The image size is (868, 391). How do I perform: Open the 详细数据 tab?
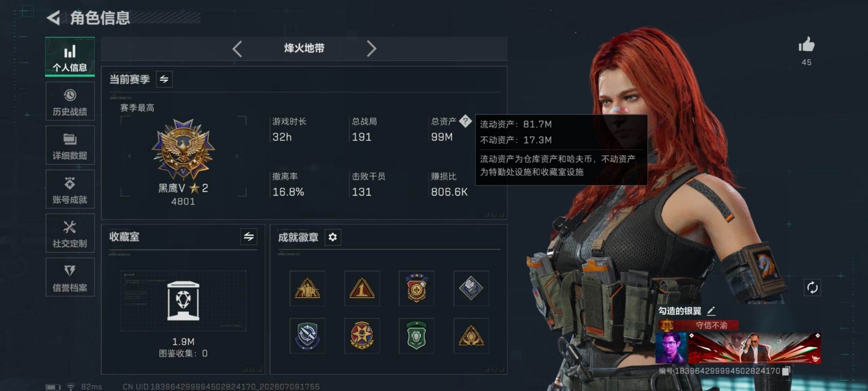(70, 145)
